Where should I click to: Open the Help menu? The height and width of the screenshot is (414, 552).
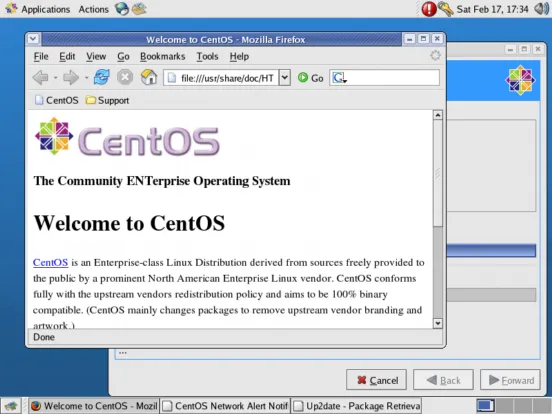pos(239,57)
